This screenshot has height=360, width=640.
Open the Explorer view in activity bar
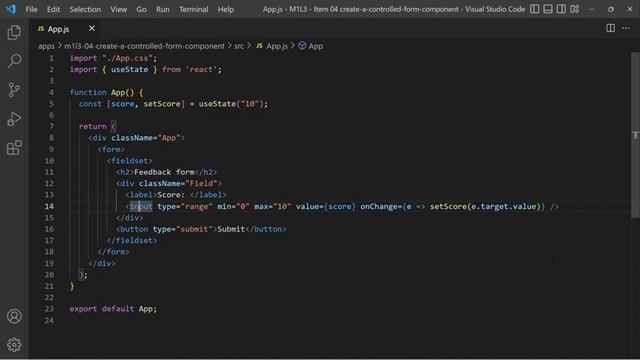(14, 32)
